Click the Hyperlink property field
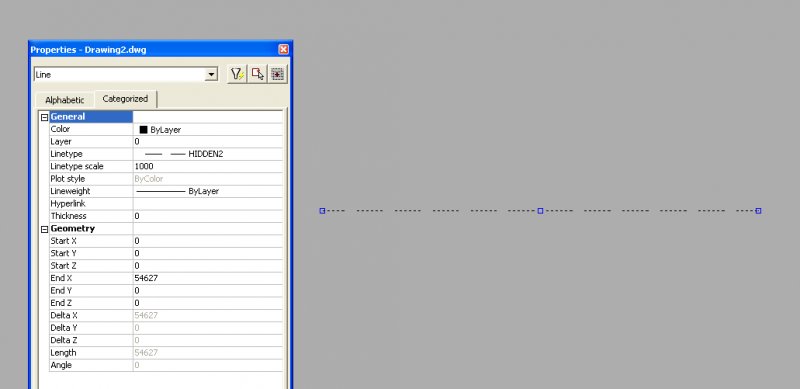Image resolution: width=800 pixels, height=389 pixels. pyautogui.click(x=208, y=204)
